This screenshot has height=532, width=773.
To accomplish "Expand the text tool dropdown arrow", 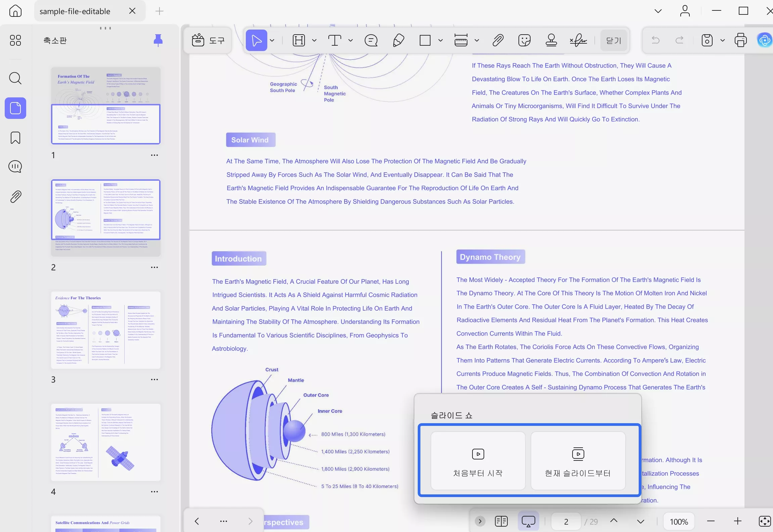I will (351, 40).
